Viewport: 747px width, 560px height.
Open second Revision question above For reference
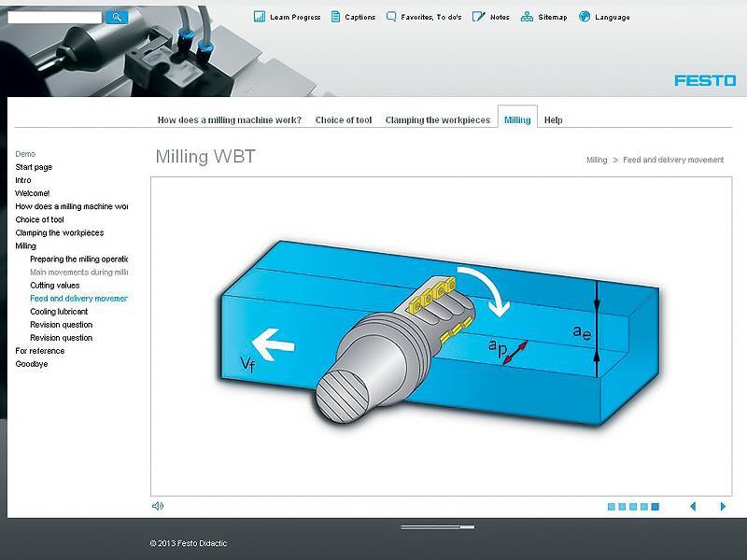click(62, 338)
